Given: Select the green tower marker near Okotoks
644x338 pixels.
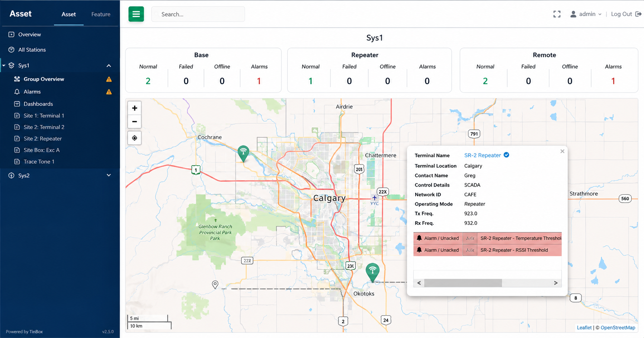Looking at the screenshot, I should (x=372, y=272).
